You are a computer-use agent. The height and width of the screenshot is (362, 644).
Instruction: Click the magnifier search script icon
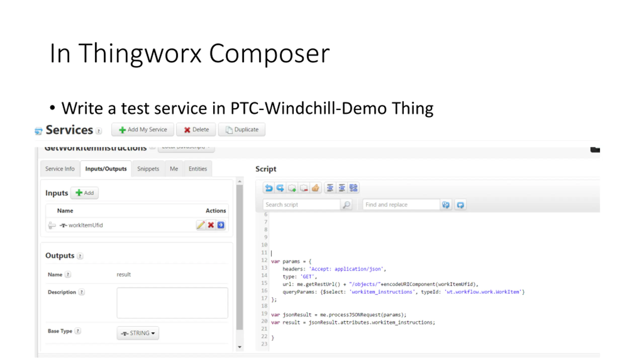346,205
